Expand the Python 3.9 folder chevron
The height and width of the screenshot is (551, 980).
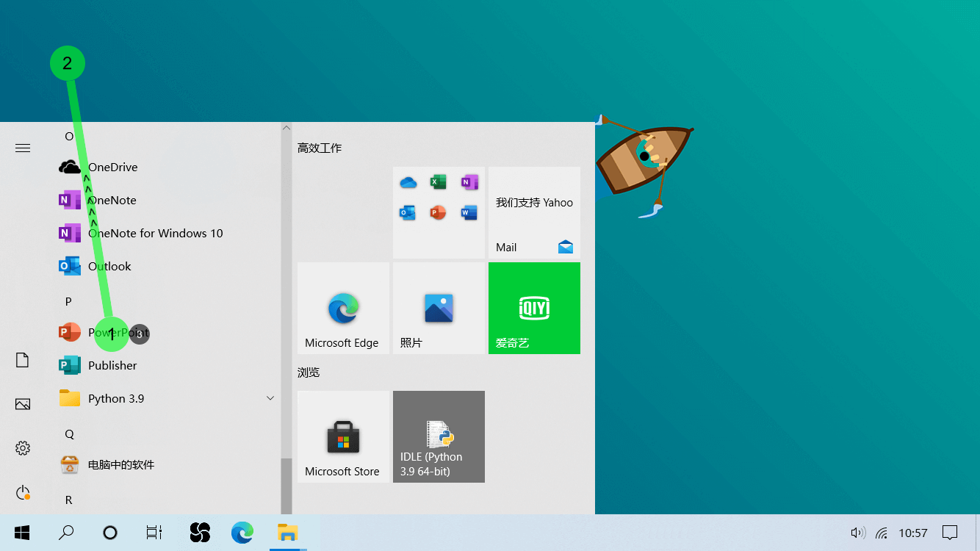pos(270,398)
